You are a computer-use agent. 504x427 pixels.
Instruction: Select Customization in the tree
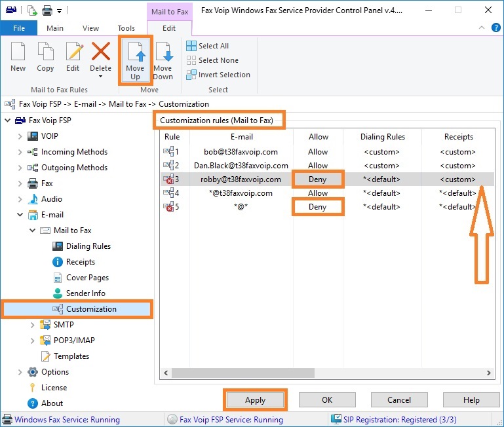77,309
